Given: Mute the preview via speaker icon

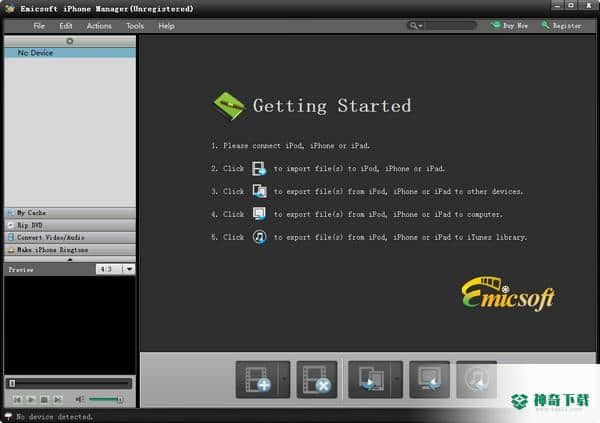Looking at the screenshot, I should 79,399.
